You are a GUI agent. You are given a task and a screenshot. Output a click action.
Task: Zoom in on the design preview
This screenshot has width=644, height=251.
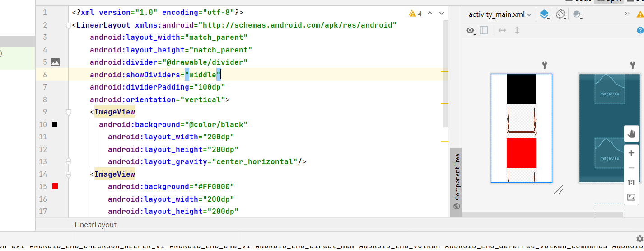click(x=631, y=153)
